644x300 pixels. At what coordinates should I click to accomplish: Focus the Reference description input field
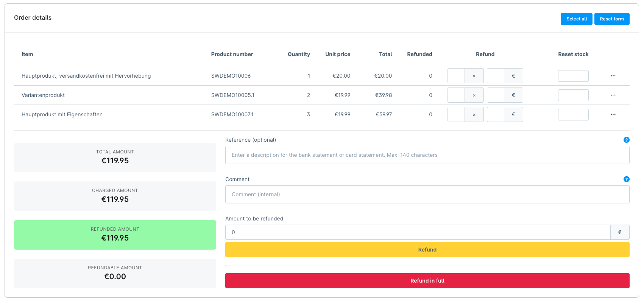427,155
